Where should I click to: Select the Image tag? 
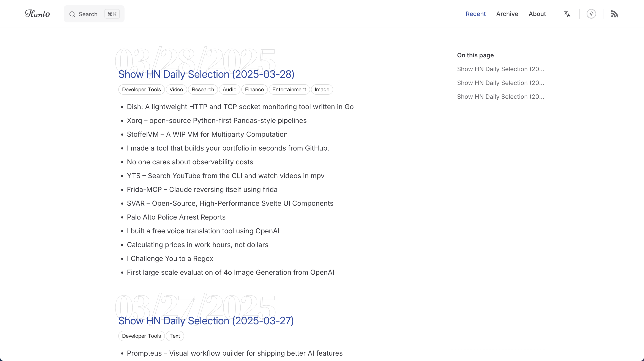[322, 89]
